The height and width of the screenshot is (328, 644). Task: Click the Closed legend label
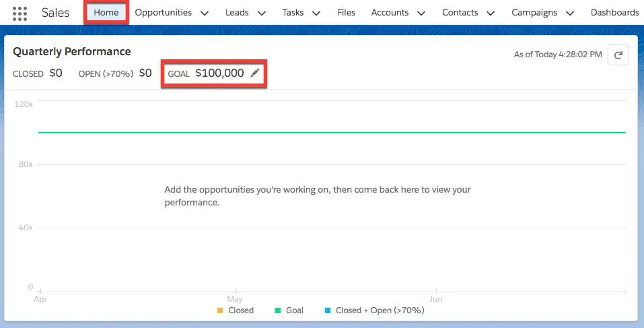pyautogui.click(x=241, y=310)
